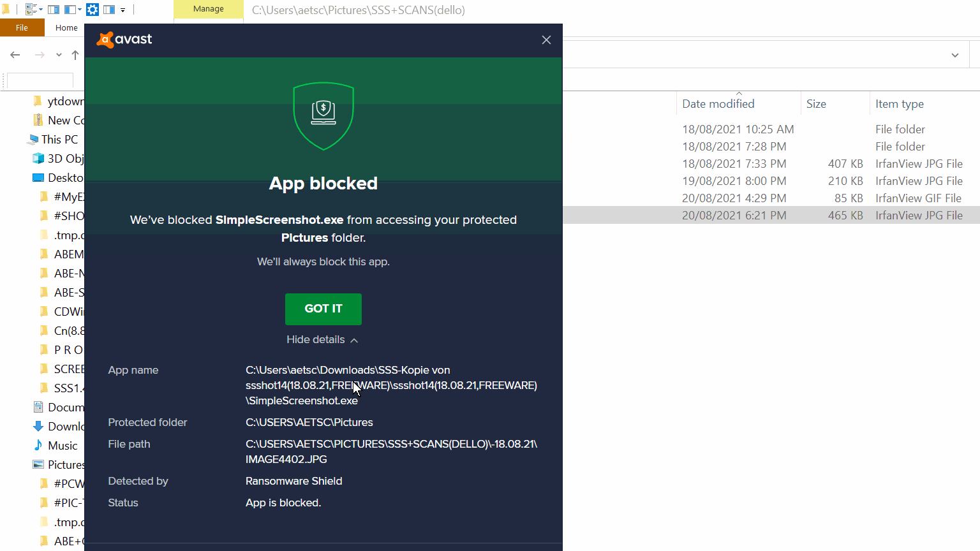Open the ytdown folder in tree

click(x=58, y=101)
